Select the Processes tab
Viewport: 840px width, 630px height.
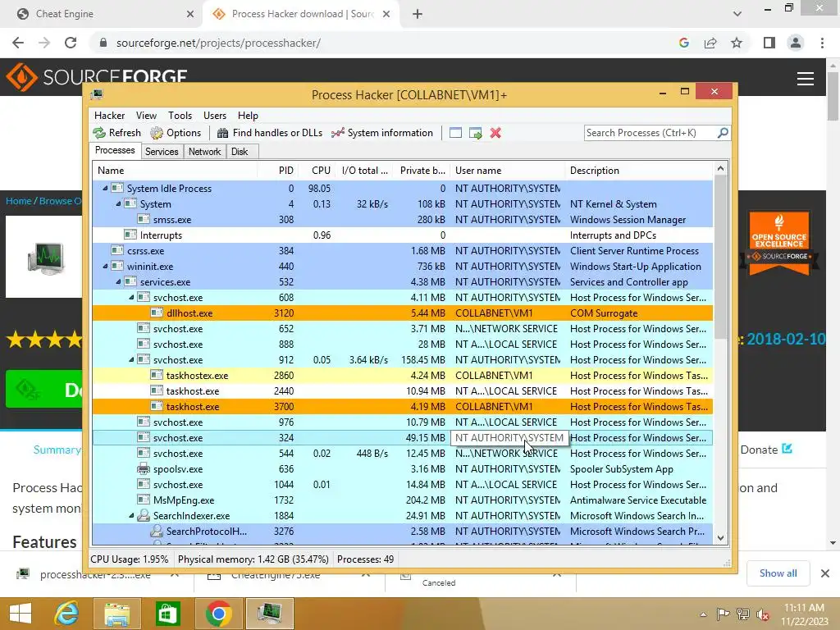pyautogui.click(x=115, y=151)
